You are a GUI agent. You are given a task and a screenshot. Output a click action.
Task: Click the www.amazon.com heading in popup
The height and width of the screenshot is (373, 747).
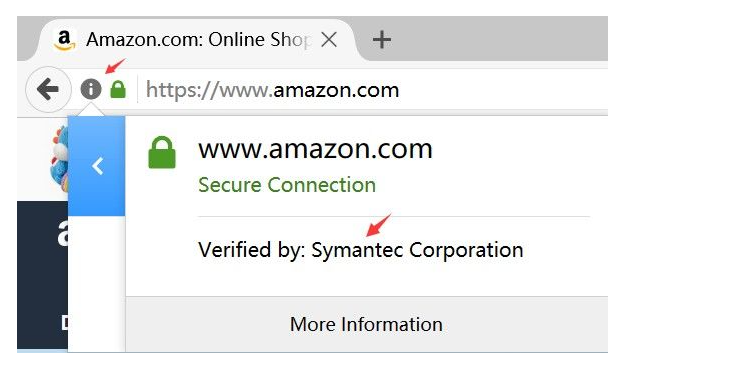point(315,149)
